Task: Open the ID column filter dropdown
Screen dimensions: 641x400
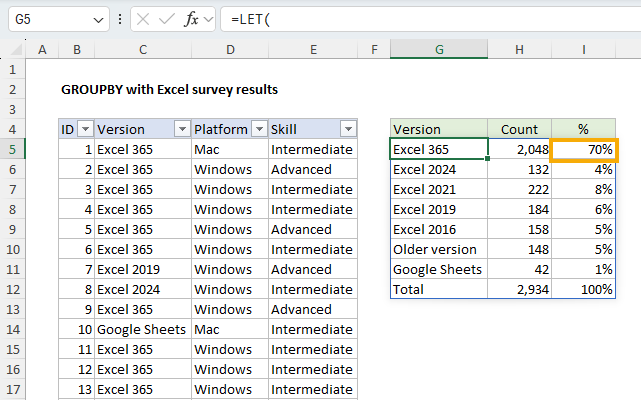Action: tap(85, 129)
